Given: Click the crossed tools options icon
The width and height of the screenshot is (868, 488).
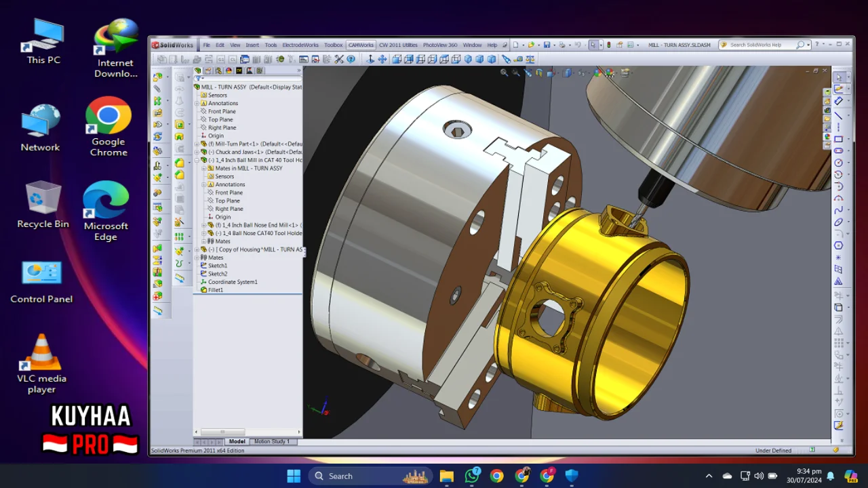Looking at the screenshot, I should pos(339,59).
